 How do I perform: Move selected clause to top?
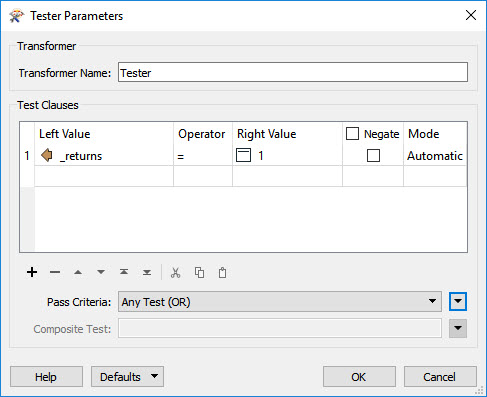pyautogui.click(x=124, y=272)
